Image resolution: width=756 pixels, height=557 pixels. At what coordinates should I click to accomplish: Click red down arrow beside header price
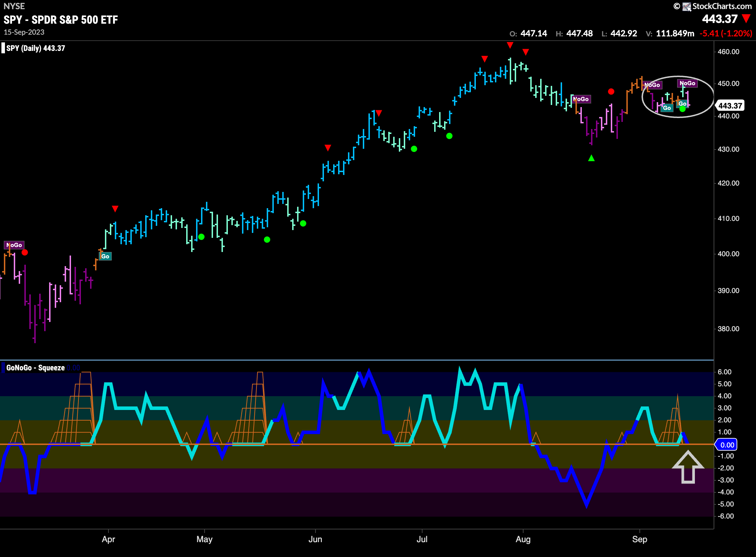click(746, 18)
